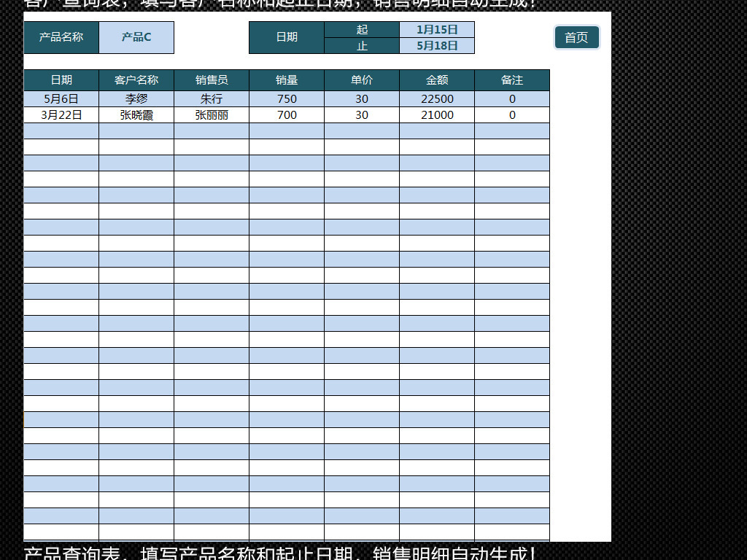Click the 销量 column header
Image resolution: width=747 pixels, height=560 pixels.
pyautogui.click(x=286, y=79)
